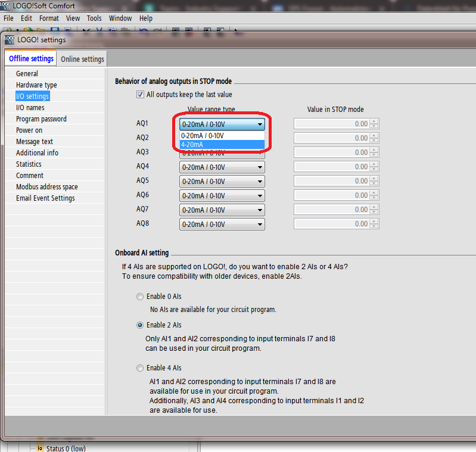Go to Hardware type settings
The height and width of the screenshot is (452, 476).
point(36,85)
